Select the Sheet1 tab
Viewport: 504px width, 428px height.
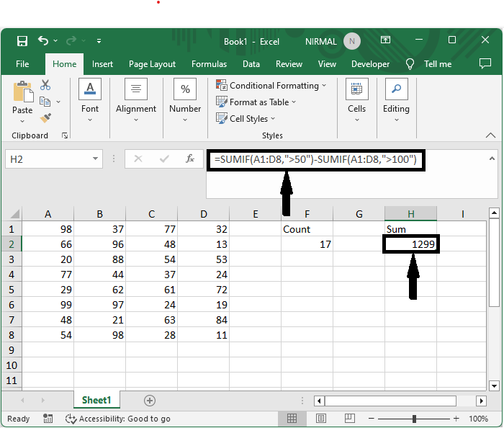tap(96, 400)
